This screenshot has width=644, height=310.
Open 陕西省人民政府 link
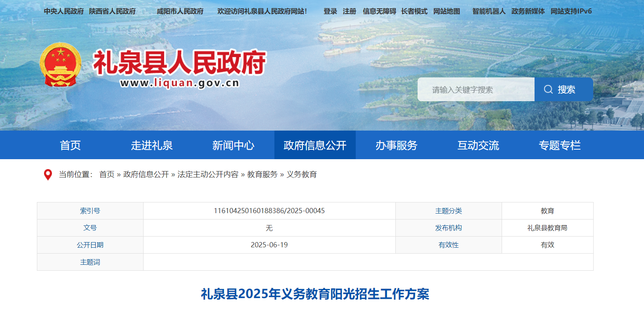tap(112, 11)
